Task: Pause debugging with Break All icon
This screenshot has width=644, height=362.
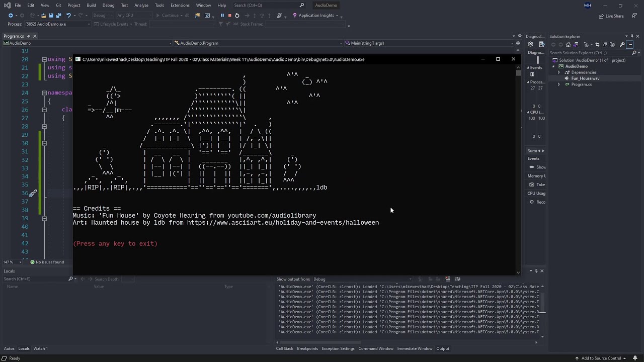Action: 222,16
